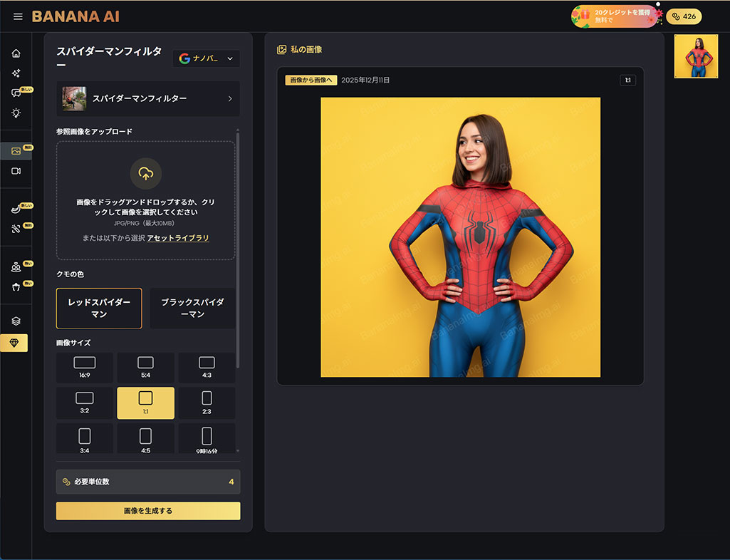The width and height of the screenshot is (730, 560).
Task: Go to Home in sidebar
Action: (x=16, y=53)
